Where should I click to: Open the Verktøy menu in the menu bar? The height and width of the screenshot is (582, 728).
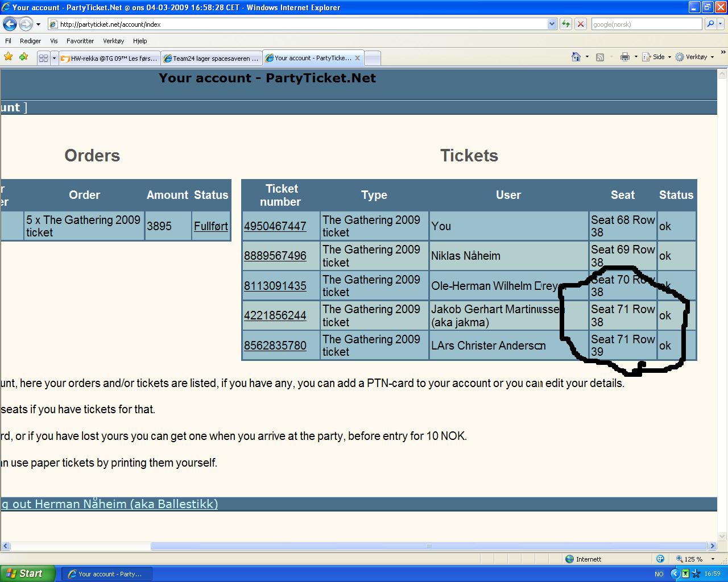pos(113,41)
